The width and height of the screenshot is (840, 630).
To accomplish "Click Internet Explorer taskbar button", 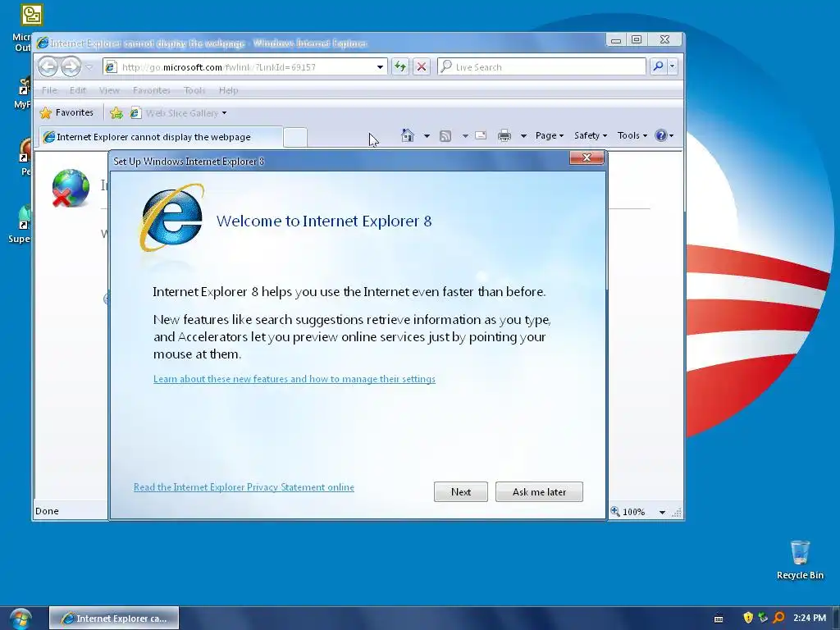I will [x=114, y=619].
